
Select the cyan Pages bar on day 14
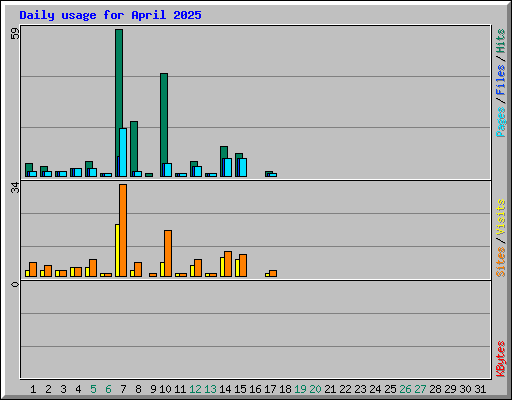(228, 167)
